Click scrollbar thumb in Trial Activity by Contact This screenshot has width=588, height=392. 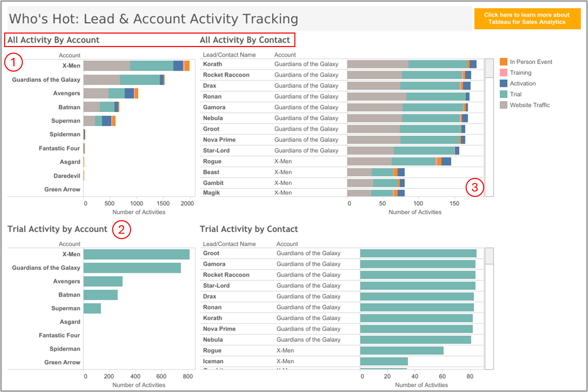(x=489, y=256)
